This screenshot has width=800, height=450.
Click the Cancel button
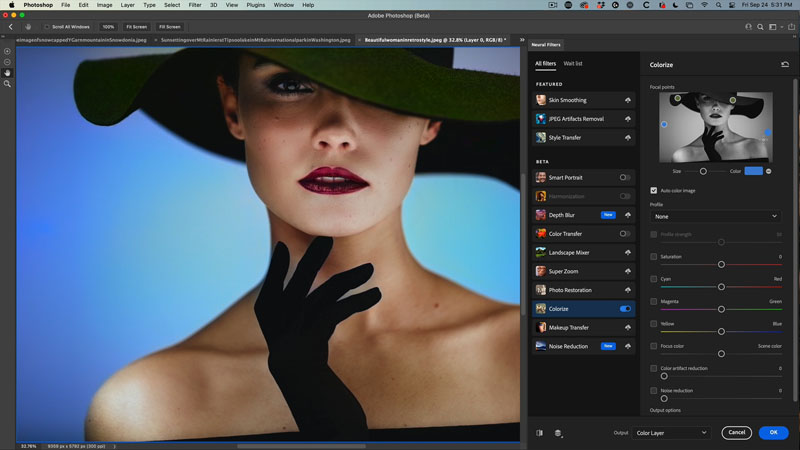tap(735, 433)
